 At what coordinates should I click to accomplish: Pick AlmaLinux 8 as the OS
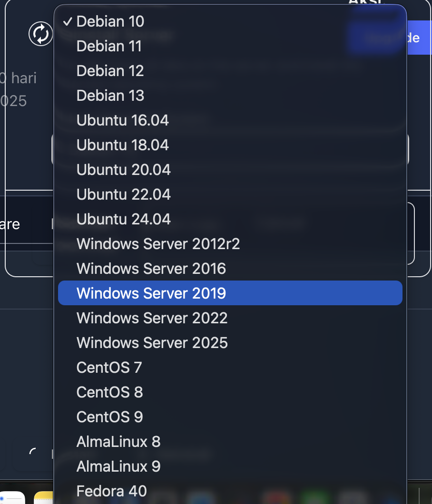click(x=118, y=442)
